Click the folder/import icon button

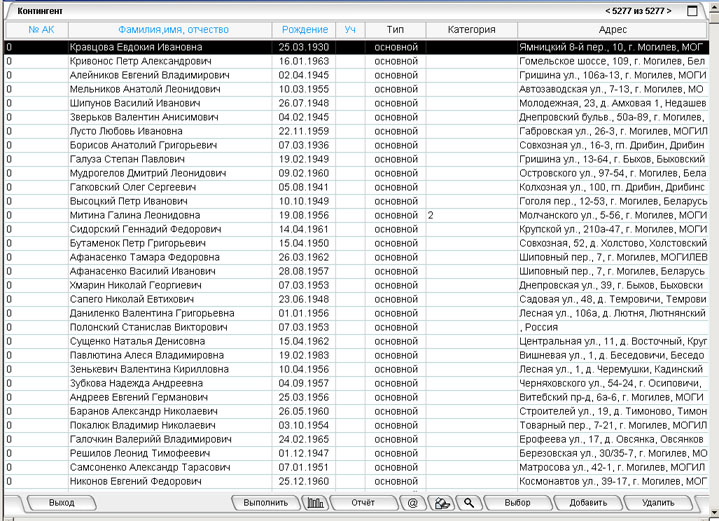442,503
